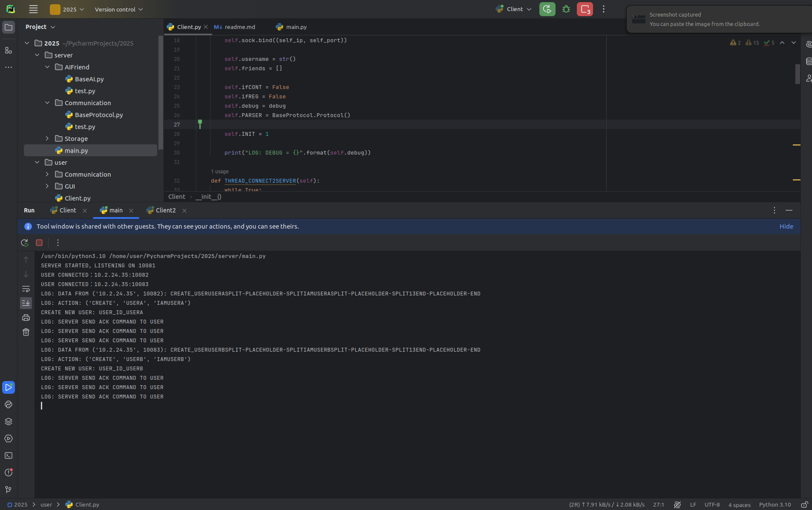Viewport: 812px width, 510px height.
Task: Click the Clear All trash icon
Action: point(26,332)
